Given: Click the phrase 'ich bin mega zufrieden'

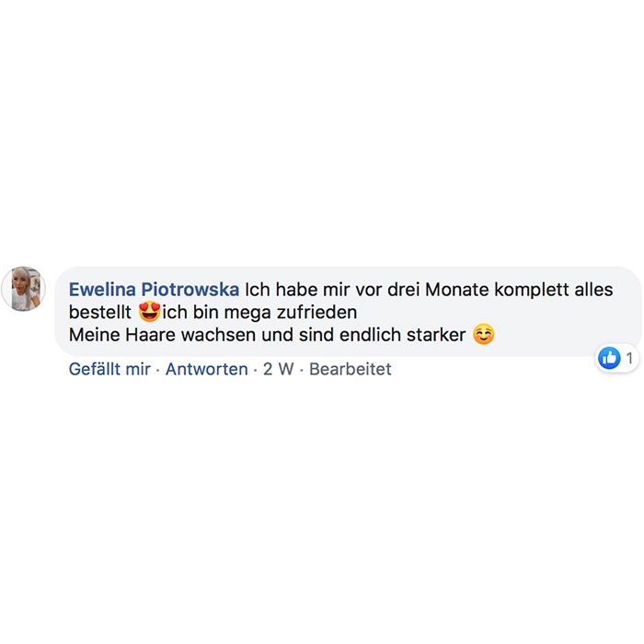Looking at the screenshot, I should (x=259, y=312).
